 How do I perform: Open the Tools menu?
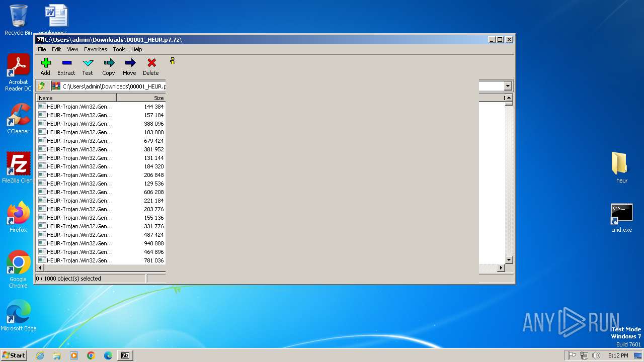point(119,49)
